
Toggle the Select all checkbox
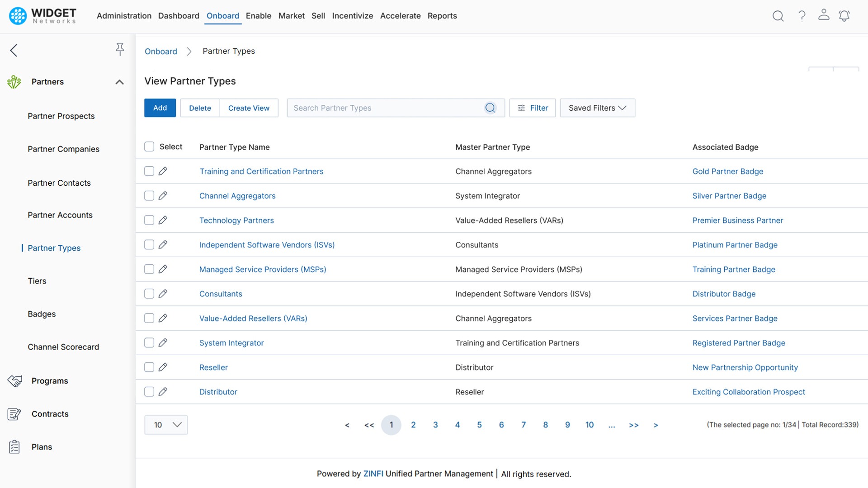149,146
